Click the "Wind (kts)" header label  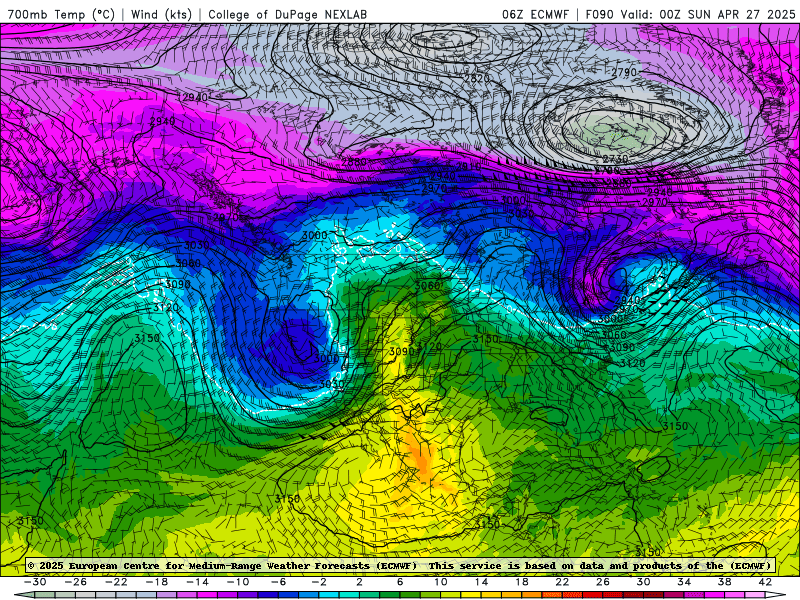tap(161, 14)
